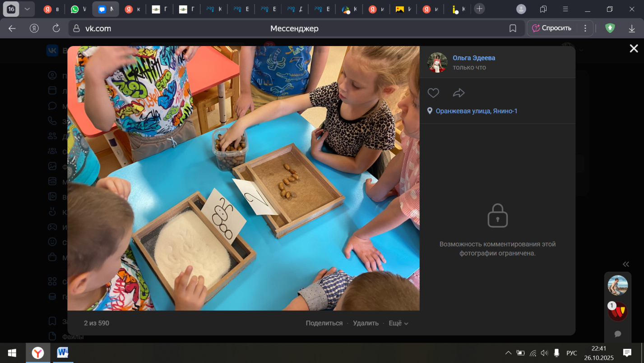Bookmark this page icon
The image size is (644, 363).
(513, 28)
